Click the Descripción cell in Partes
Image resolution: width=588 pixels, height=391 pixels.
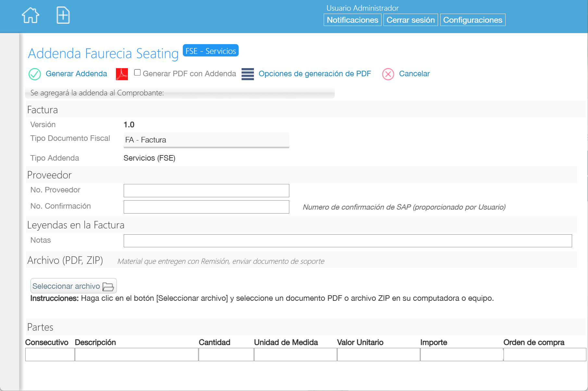137,354
